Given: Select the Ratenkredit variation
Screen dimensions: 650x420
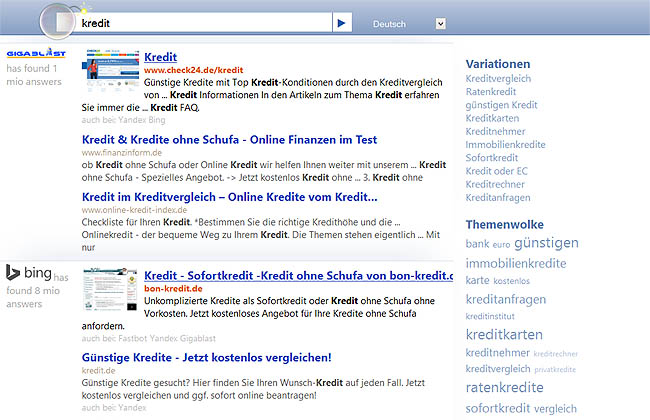Looking at the screenshot, I should click(491, 92).
